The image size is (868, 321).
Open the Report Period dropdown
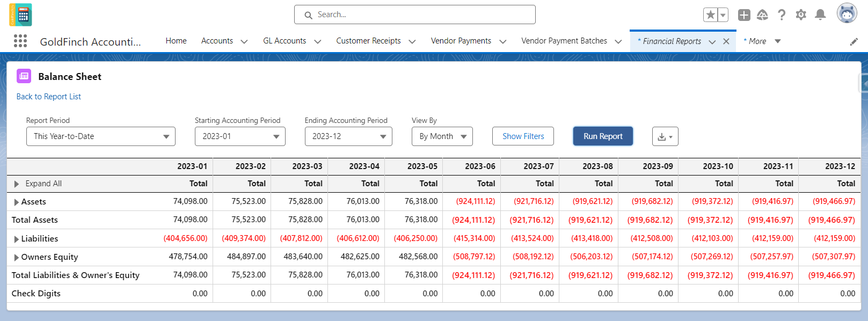[x=101, y=136]
